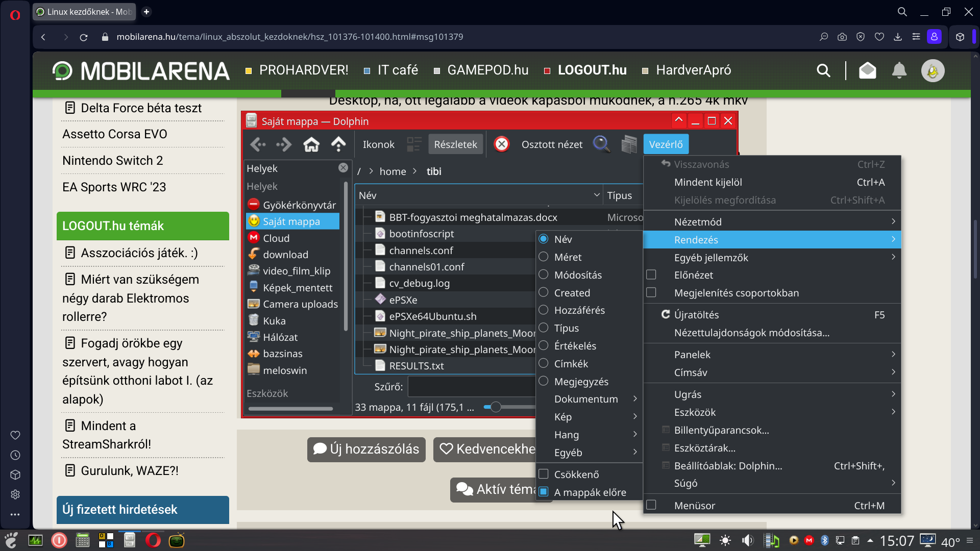The image size is (980, 551).
Task: Sort by Módosítás
Action: click(589, 275)
